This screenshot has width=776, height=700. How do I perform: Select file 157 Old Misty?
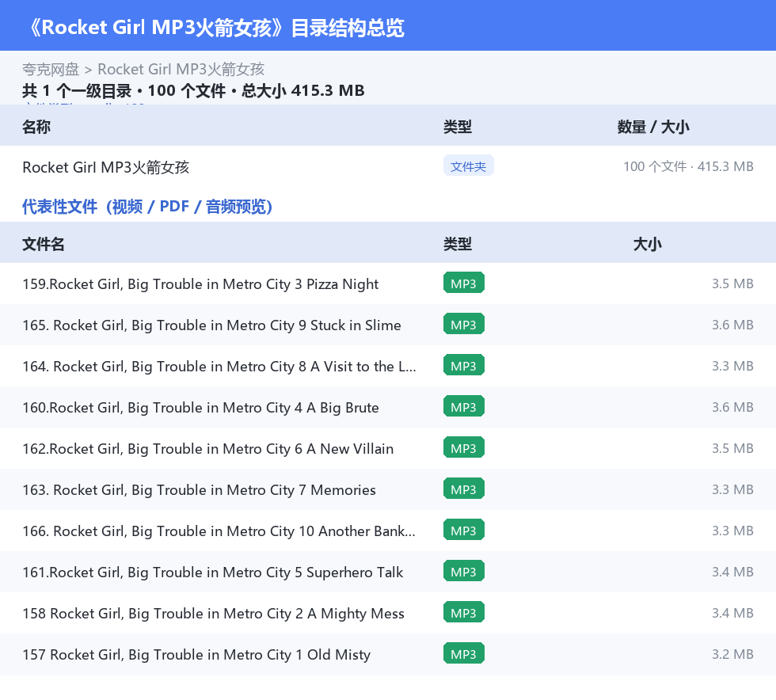coord(196,654)
